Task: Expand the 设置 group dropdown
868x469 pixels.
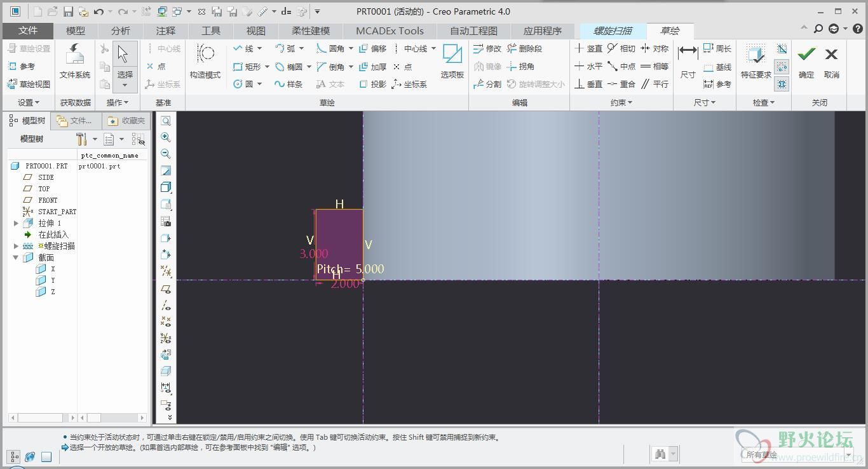Action: coord(29,102)
